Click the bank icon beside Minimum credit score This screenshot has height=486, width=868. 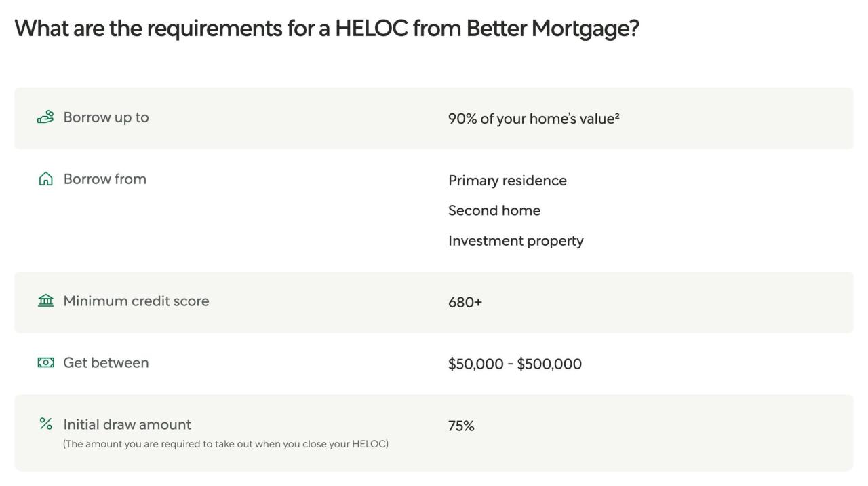45,301
